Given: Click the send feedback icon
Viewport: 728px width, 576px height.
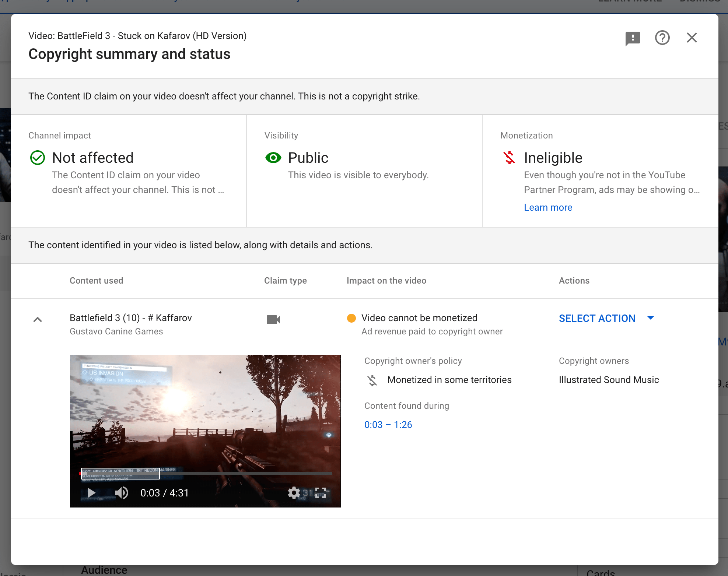Looking at the screenshot, I should tap(633, 38).
